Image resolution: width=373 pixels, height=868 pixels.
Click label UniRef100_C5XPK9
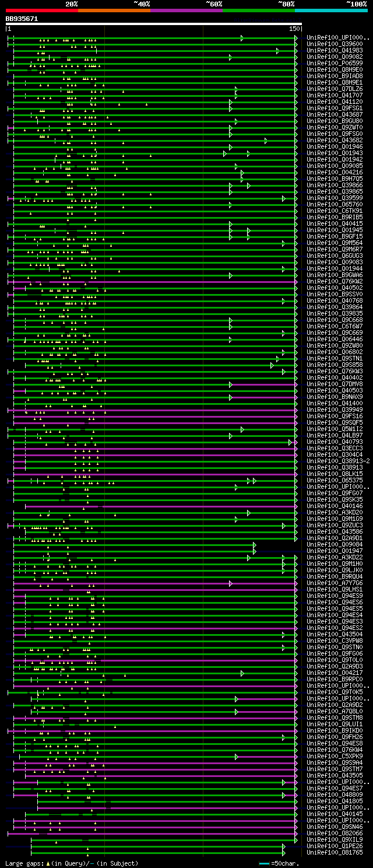[x=335, y=757]
